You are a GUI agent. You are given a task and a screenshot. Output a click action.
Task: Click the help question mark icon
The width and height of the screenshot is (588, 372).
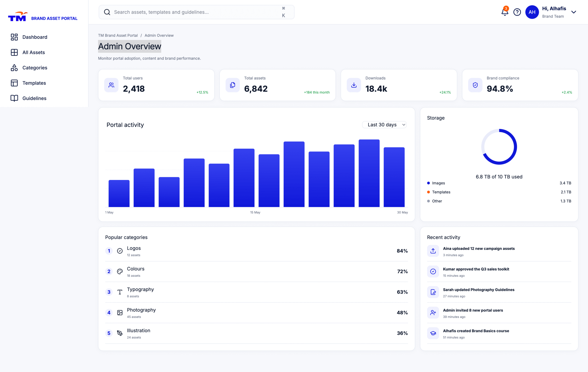coord(517,12)
